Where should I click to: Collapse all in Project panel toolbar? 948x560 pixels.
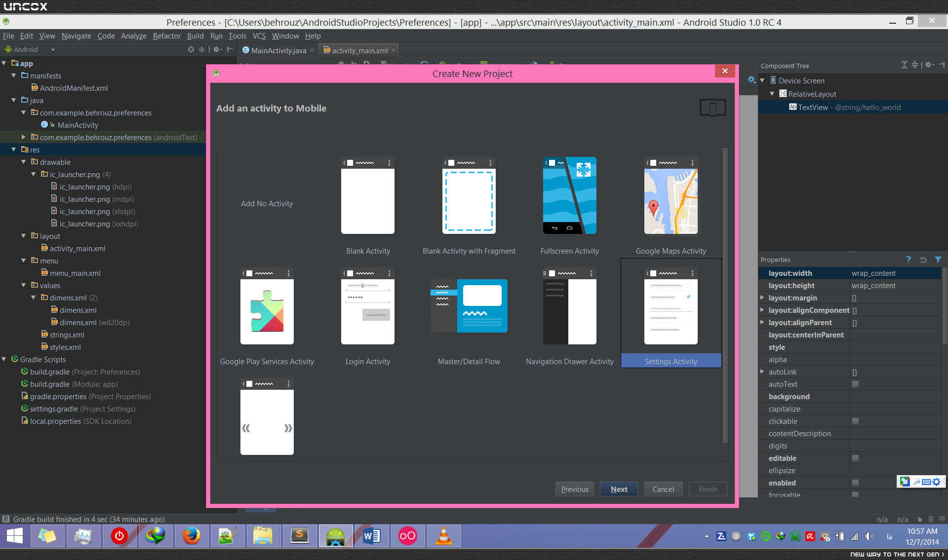(201, 49)
